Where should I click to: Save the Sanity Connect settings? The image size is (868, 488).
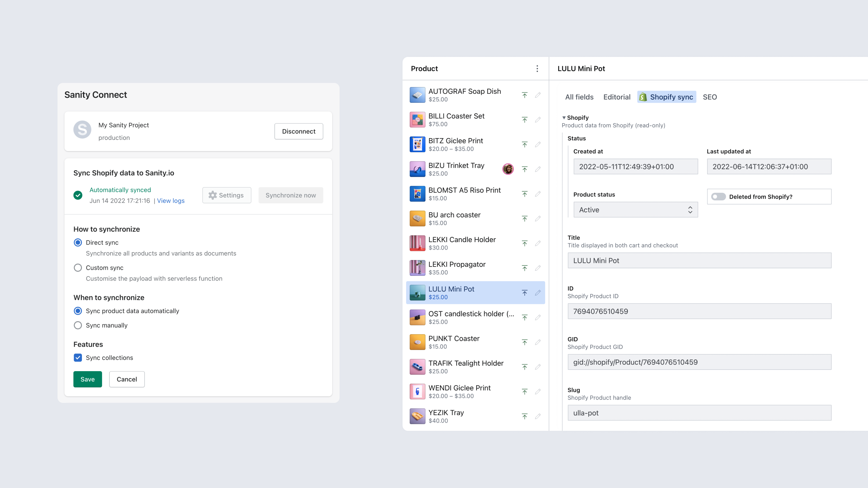coord(88,379)
